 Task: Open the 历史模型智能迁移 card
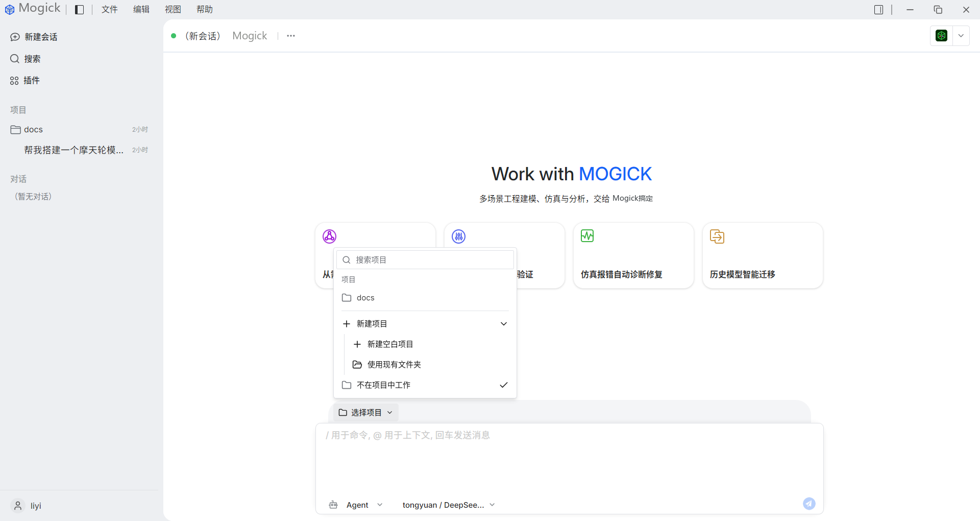coord(763,255)
